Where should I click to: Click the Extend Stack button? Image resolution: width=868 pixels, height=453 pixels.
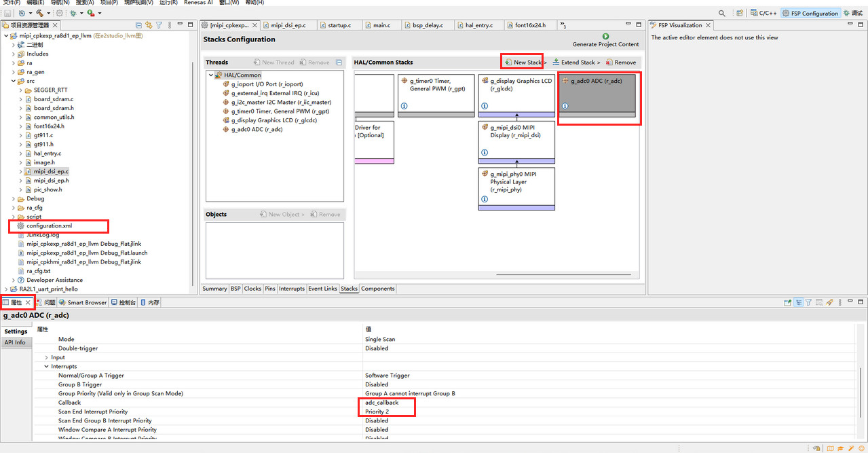(x=576, y=62)
